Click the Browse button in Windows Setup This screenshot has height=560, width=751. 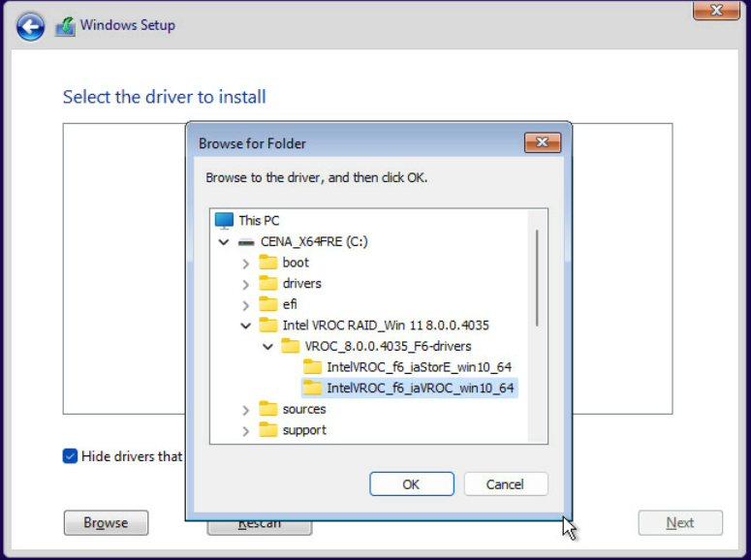[106, 523]
